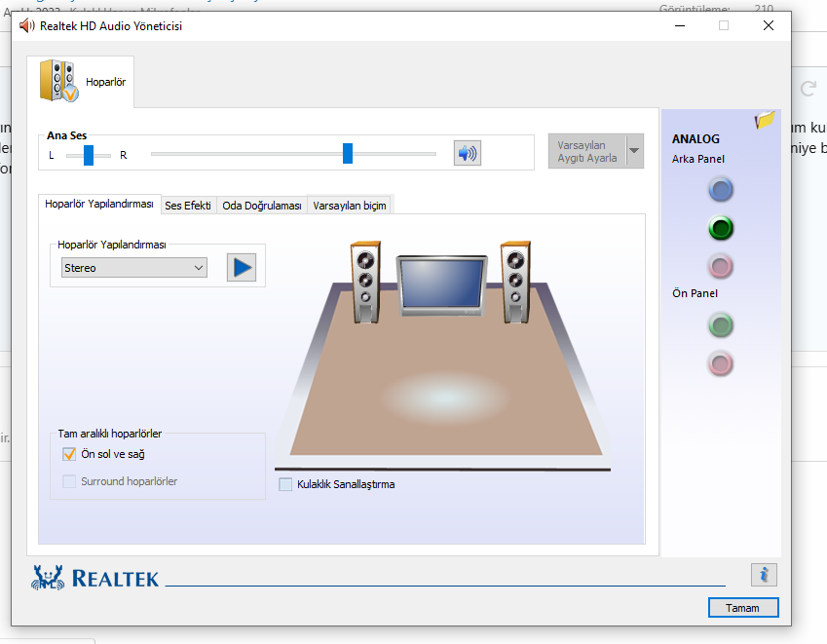This screenshot has width=827, height=644.
Task: Click the right speaker in the room
Action: coord(515,282)
